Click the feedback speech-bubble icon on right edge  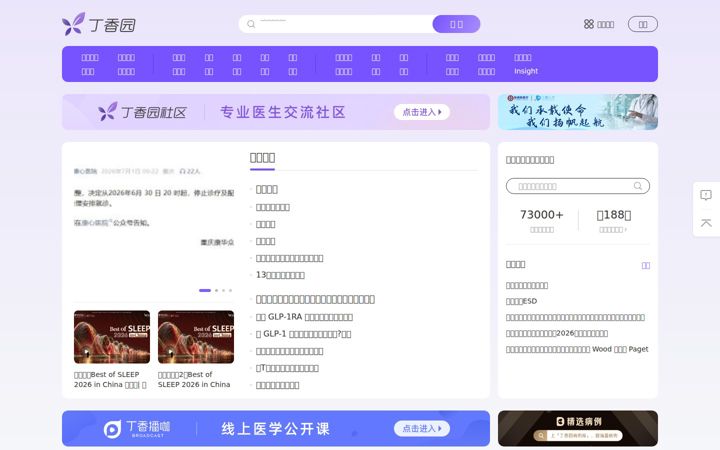pos(706,195)
